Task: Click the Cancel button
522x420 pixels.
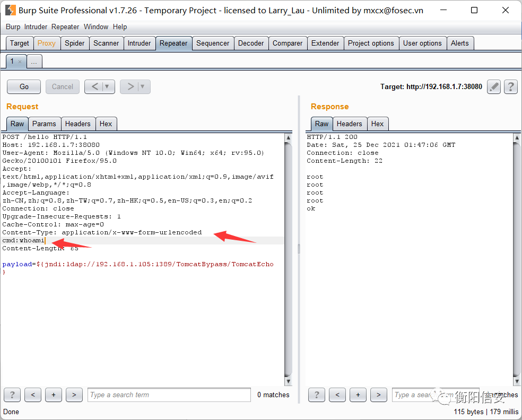Action: click(x=63, y=87)
